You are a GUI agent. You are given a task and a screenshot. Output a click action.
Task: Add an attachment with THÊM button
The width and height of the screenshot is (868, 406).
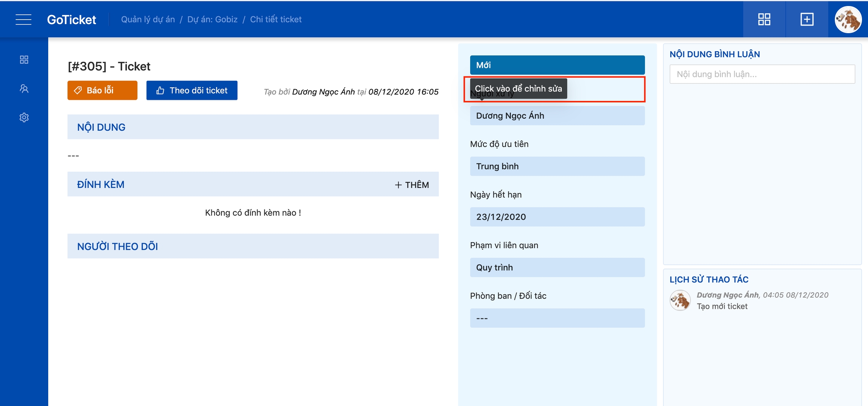tap(412, 185)
